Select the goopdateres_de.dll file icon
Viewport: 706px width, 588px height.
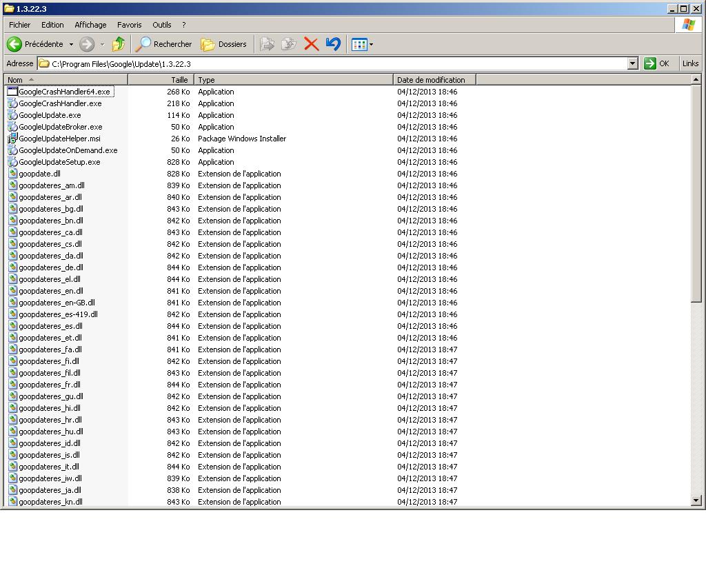tap(12, 267)
